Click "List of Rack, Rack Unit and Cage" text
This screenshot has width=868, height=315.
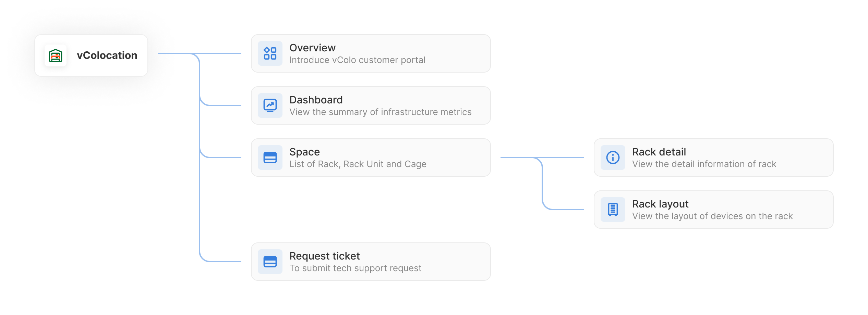click(x=358, y=164)
